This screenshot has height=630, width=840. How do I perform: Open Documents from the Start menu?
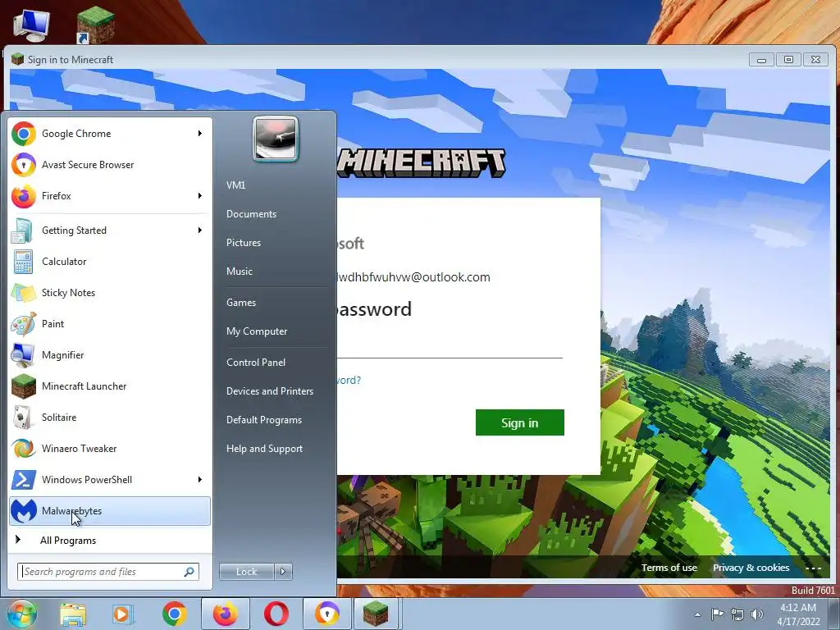click(251, 214)
